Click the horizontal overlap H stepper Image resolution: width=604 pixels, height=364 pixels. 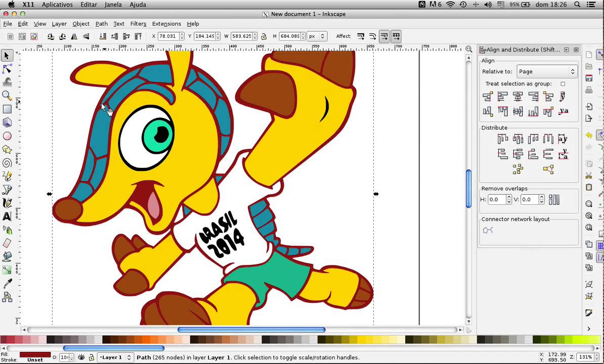[509, 199]
